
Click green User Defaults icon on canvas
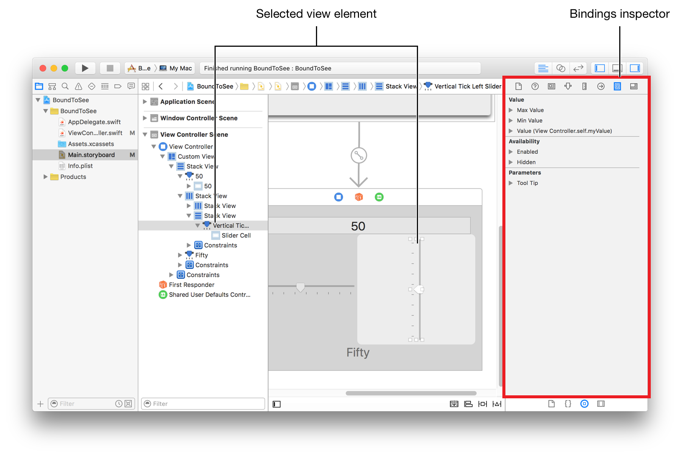click(379, 197)
